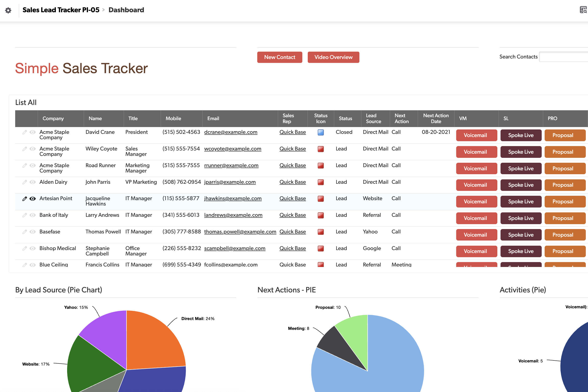Edit the Bishop Medical record pencil icon
This screenshot has height=392, width=588.
24,249
